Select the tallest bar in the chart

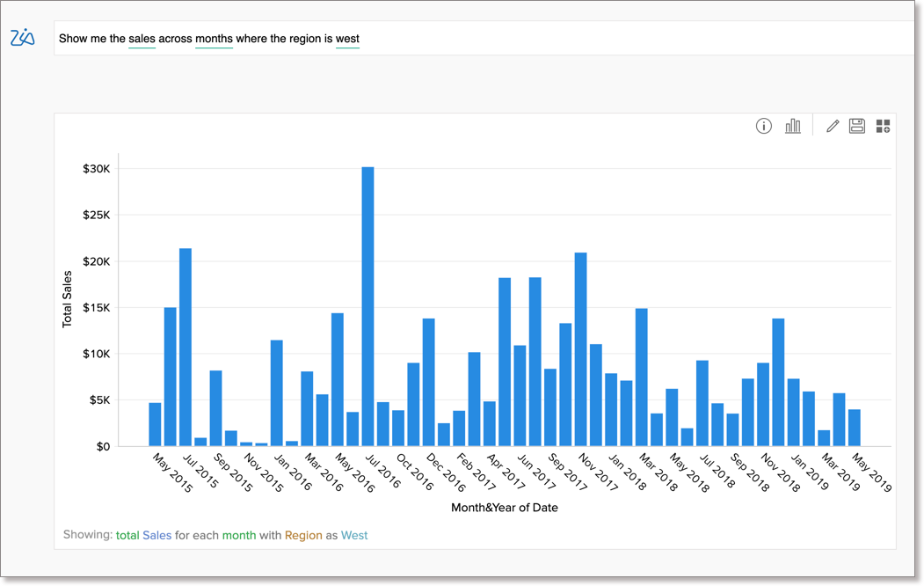click(367, 306)
